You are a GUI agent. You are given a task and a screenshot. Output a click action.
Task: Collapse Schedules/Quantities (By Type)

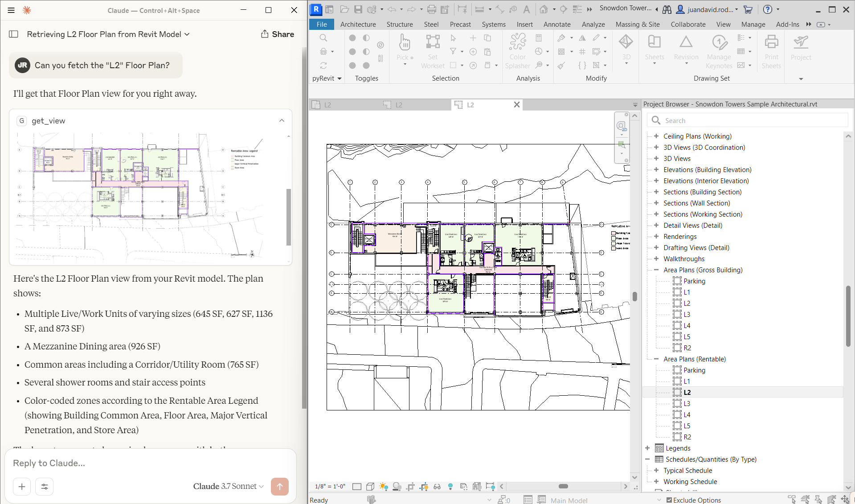coord(647,459)
